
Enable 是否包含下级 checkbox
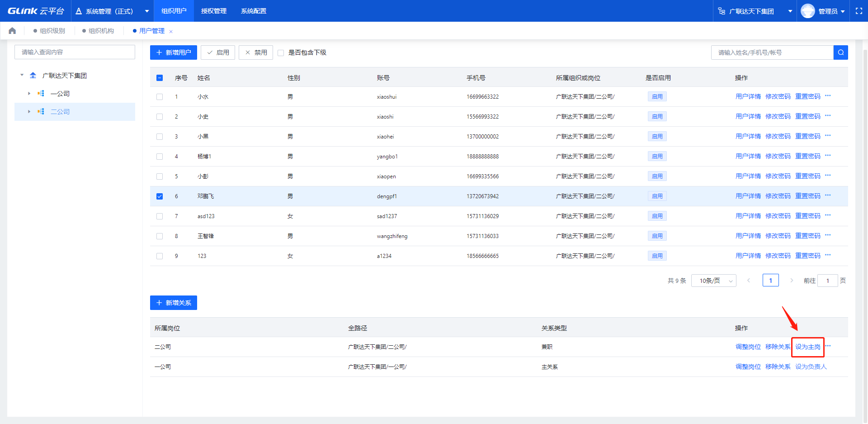pyautogui.click(x=281, y=53)
